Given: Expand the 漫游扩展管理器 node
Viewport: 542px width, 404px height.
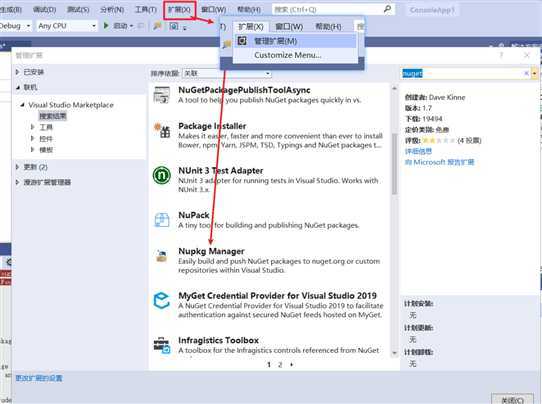Looking at the screenshot, I should [17, 182].
